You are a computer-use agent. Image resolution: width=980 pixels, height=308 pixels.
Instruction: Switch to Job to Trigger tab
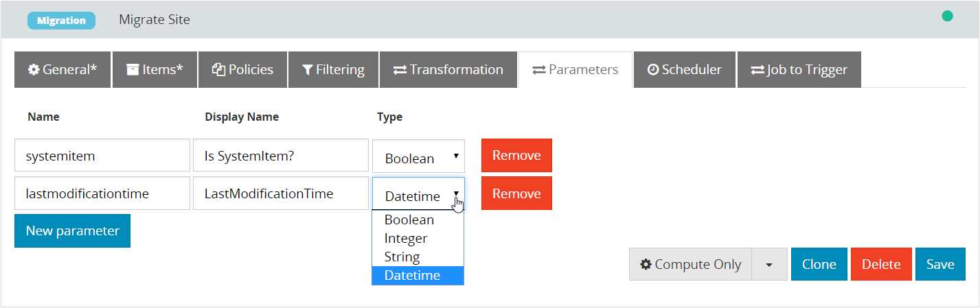coord(799,69)
